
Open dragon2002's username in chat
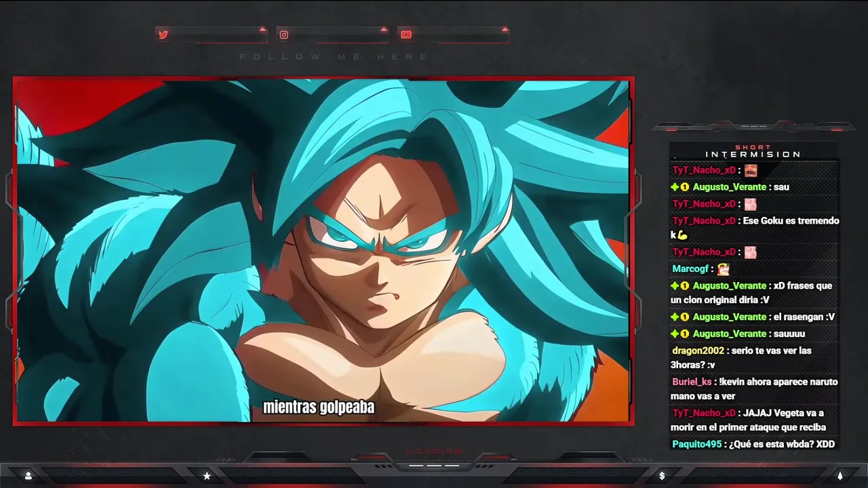tap(698, 351)
